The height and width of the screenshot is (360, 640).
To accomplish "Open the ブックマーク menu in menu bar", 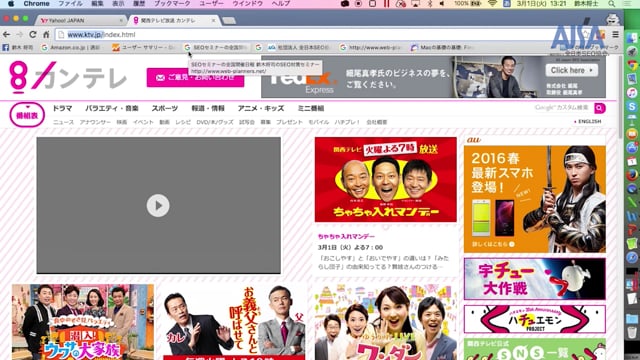I will (172, 4).
